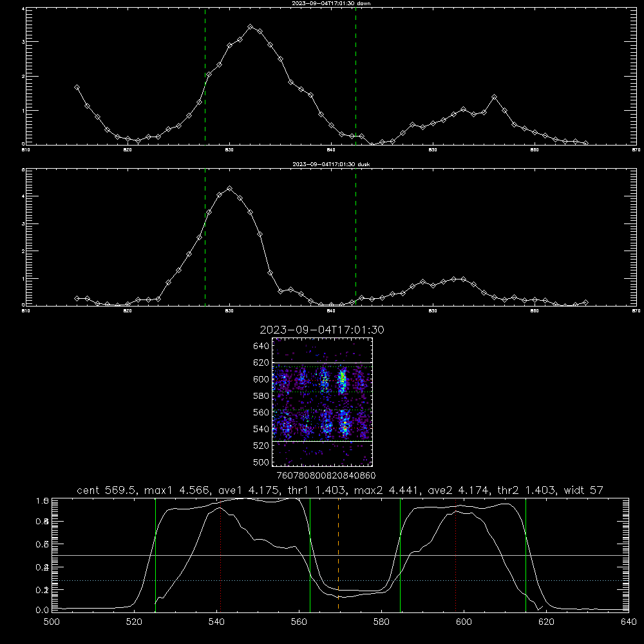644x644 pixels.
Task: Click the leftmost diamond marker in the dawn plot
Action: coord(77,88)
